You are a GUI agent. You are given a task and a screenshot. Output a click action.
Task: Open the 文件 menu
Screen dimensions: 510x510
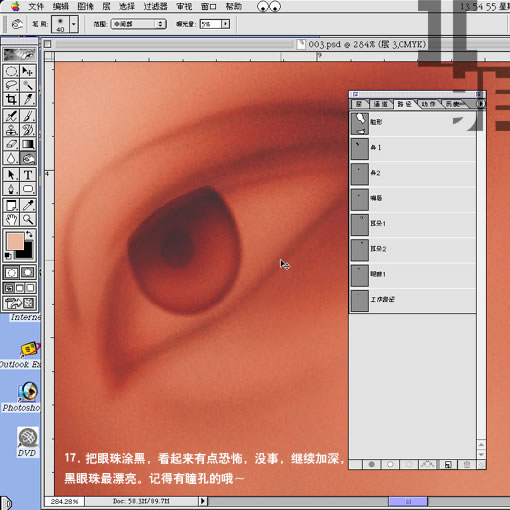click(x=36, y=6)
